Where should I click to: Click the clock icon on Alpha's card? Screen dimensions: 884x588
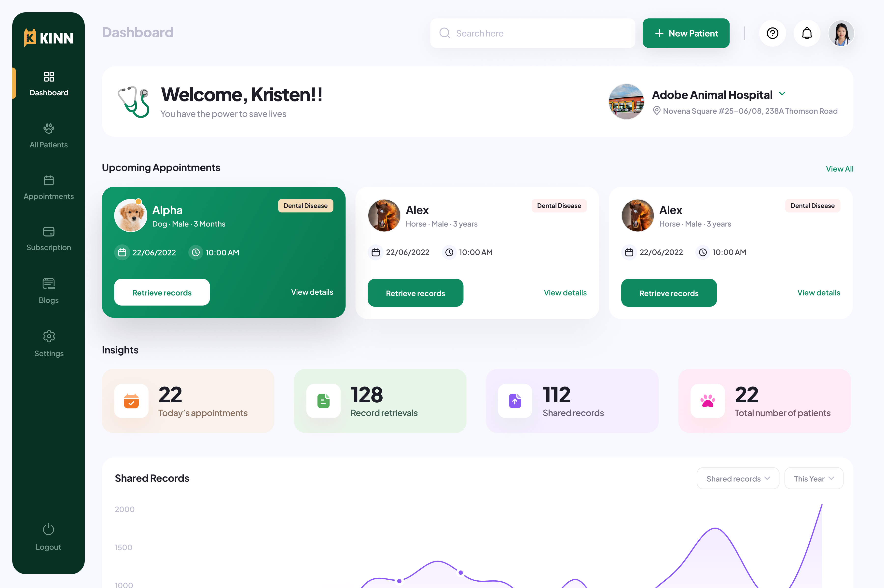tap(195, 252)
